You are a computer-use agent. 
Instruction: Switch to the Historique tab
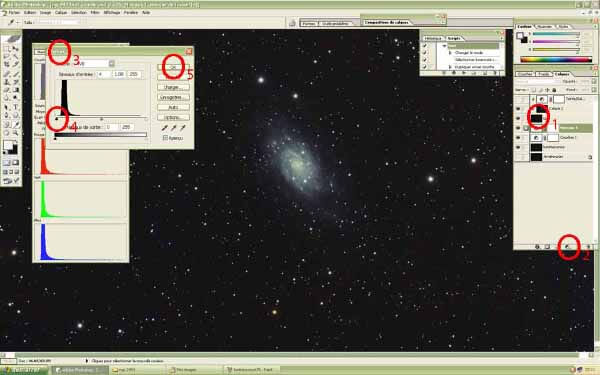tap(433, 39)
